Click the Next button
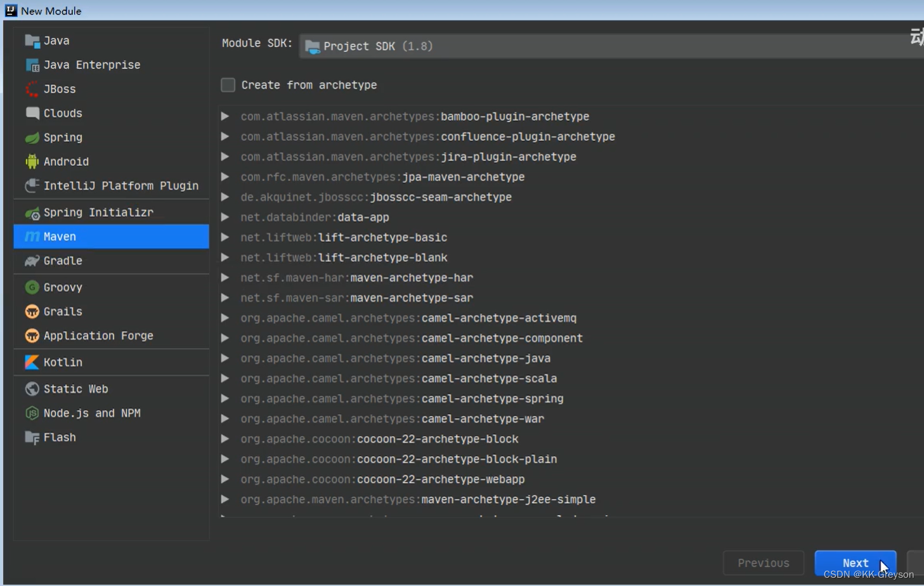This screenshot has width=924, height=586. (856, 563)
